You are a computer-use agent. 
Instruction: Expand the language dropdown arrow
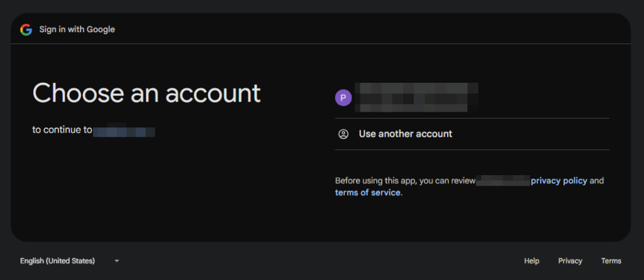(x=117, y=261)
